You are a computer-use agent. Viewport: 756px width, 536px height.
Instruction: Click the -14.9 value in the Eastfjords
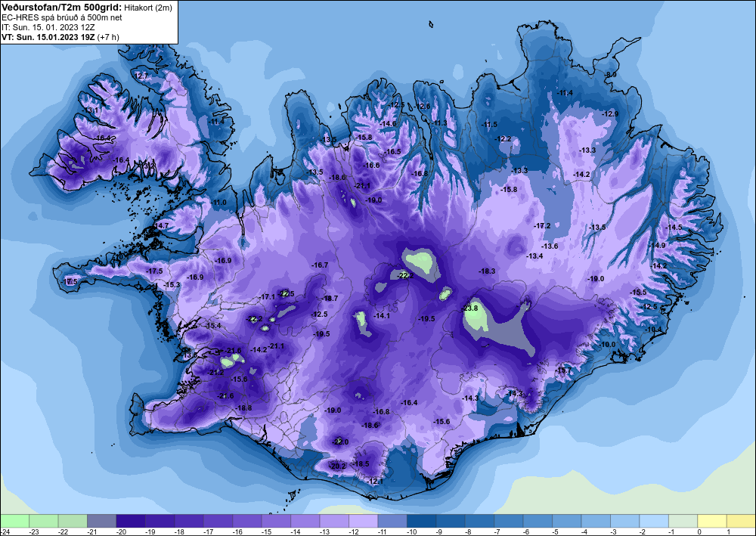pyautogui.click(x=657, y=246)
